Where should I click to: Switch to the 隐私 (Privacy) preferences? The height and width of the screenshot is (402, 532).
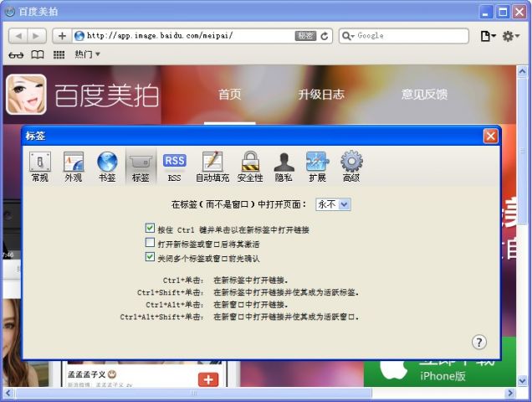284,167
